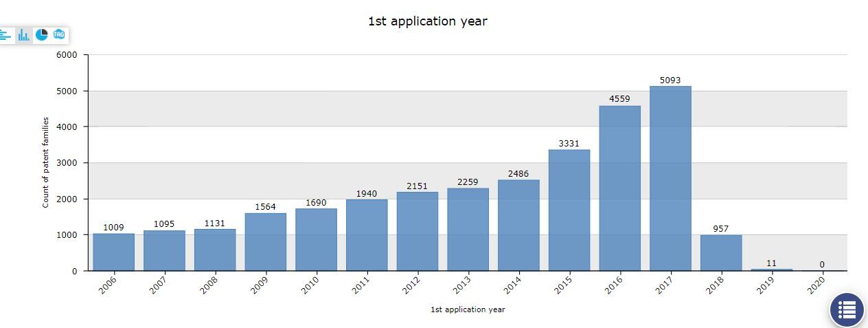The height and width of the screenshot is (328, 868).
Task: Select the vertical column chart icon
Action: (24, 35)
